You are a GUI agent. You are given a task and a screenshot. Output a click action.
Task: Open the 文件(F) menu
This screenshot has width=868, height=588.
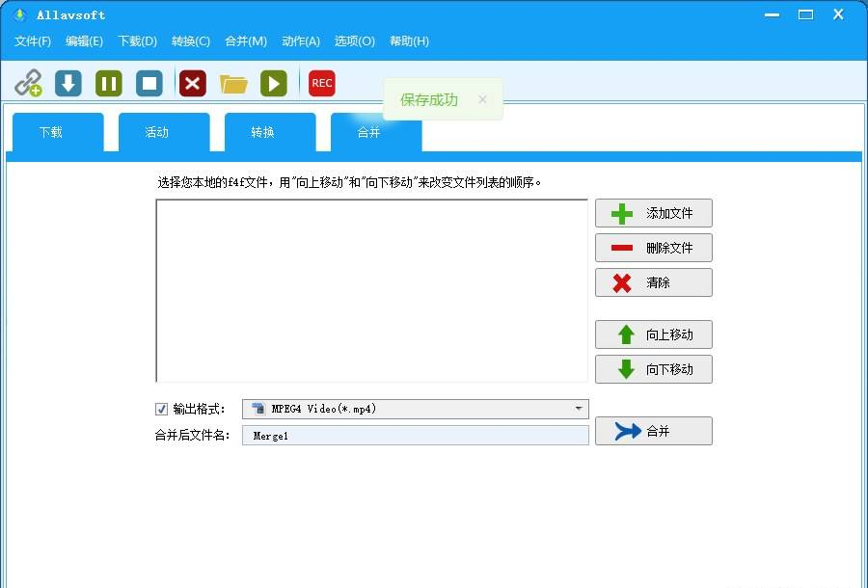click(x=33, y=40)
